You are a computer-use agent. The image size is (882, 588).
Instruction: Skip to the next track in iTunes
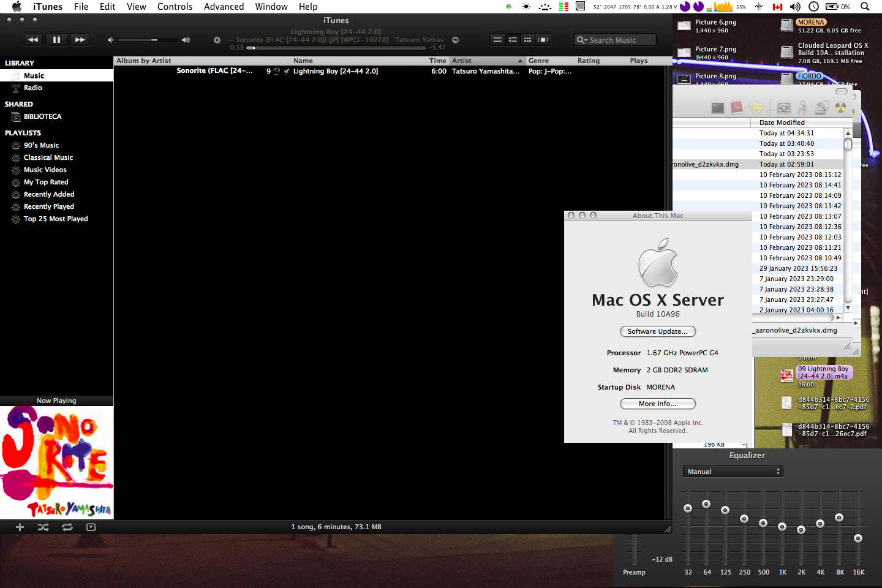pos(80,40)
